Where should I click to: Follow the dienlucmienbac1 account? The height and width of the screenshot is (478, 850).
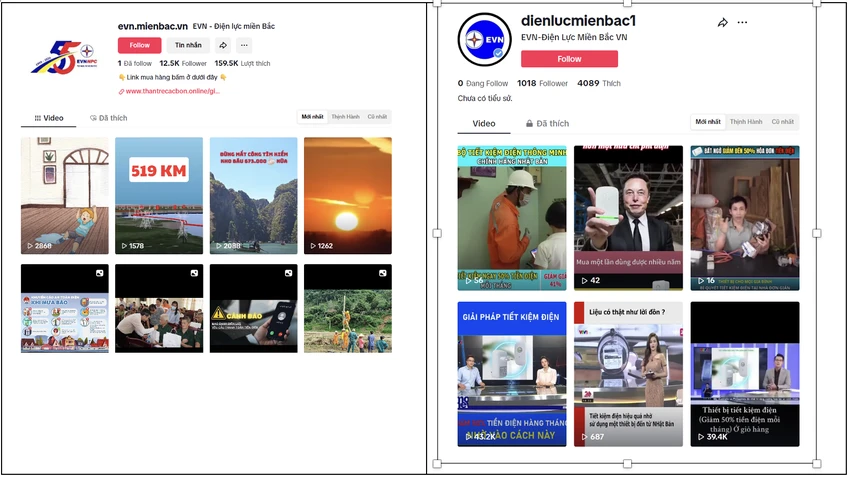[x=569, y=59]
